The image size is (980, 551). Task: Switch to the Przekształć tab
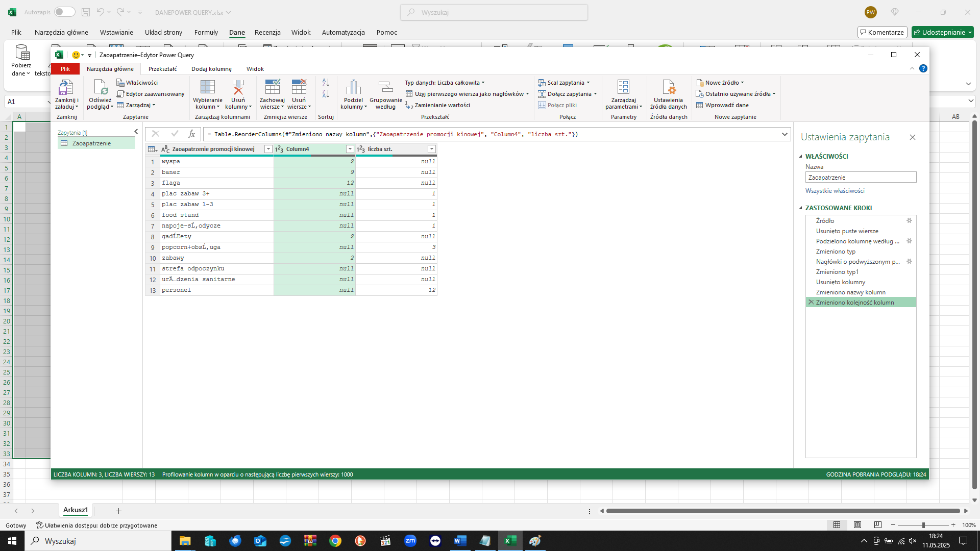[x=162, y=68]
